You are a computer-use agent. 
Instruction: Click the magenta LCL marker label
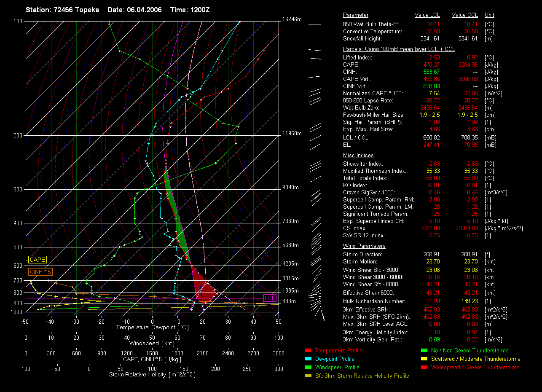(270, 298)
